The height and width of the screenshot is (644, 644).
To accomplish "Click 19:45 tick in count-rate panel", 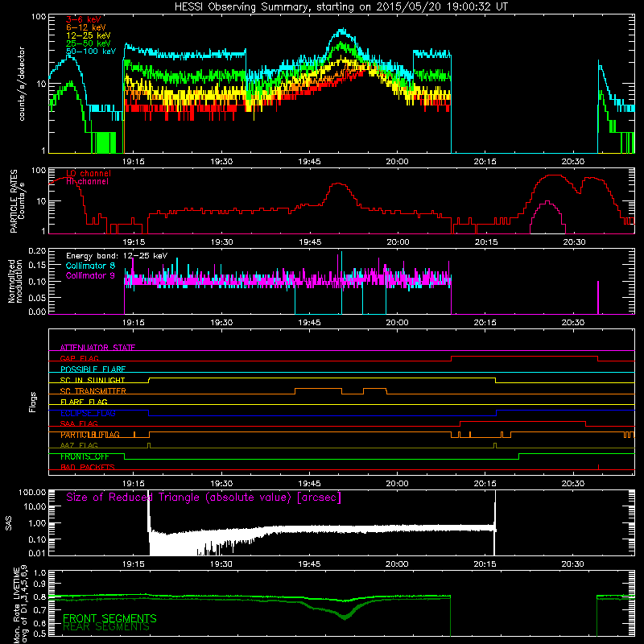I will click(x=309, y=162).
